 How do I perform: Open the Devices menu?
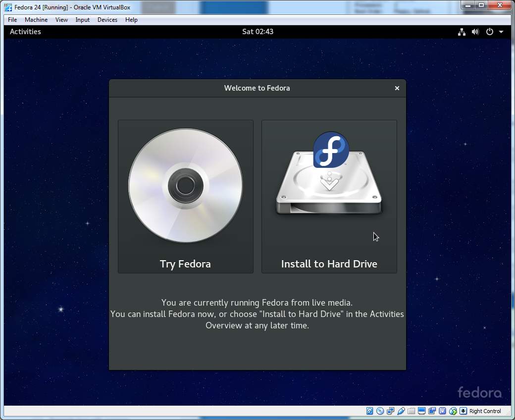107,20
